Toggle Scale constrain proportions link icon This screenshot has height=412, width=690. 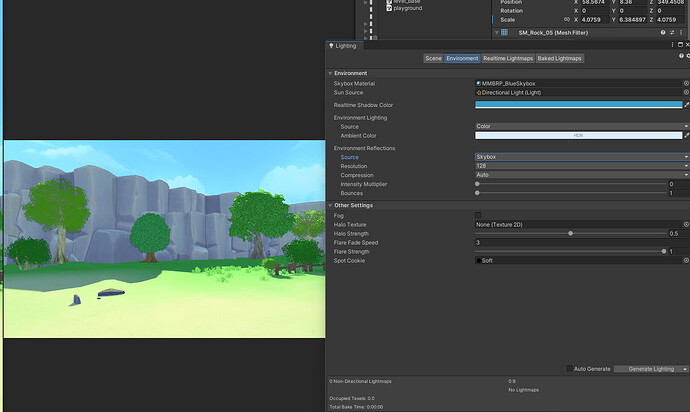[x=567, y=19]
